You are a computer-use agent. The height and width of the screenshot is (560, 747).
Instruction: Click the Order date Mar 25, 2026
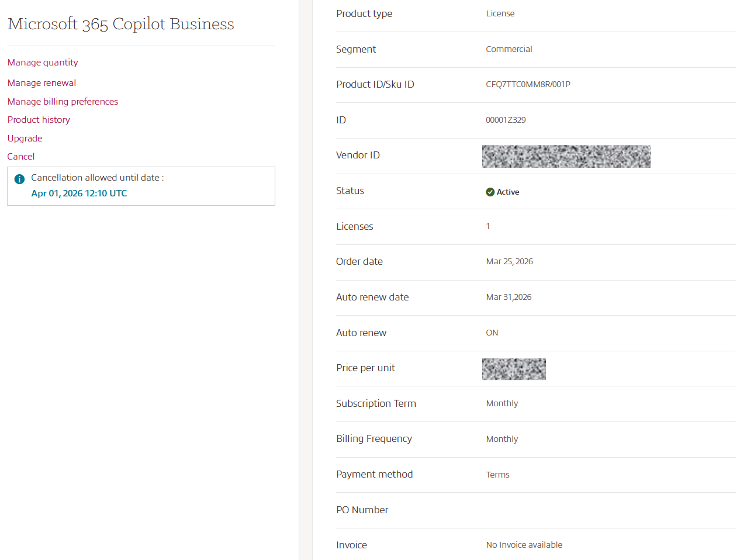tap(509, 261)
